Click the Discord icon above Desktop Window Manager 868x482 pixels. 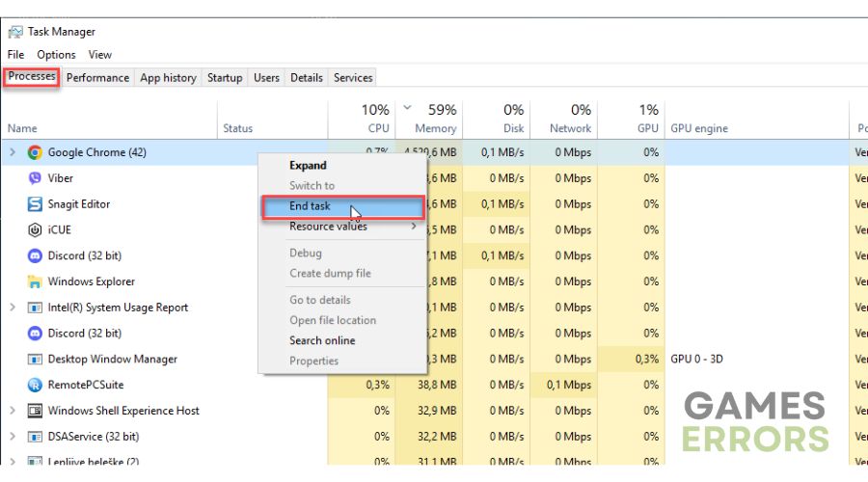tap(35, 334)
